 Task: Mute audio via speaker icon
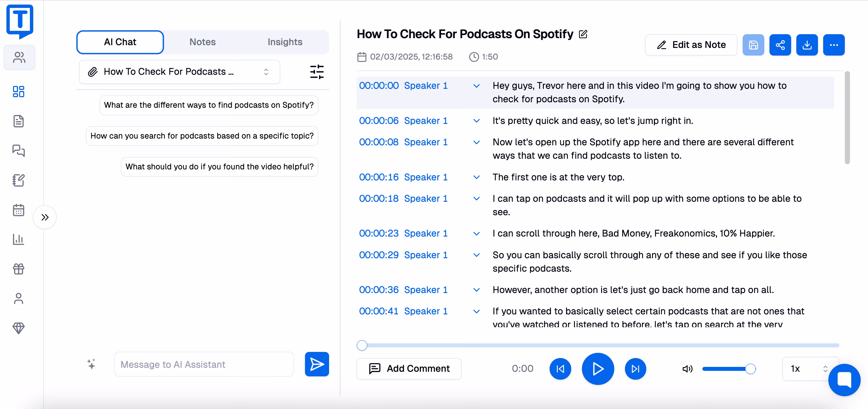pos(687,369)
